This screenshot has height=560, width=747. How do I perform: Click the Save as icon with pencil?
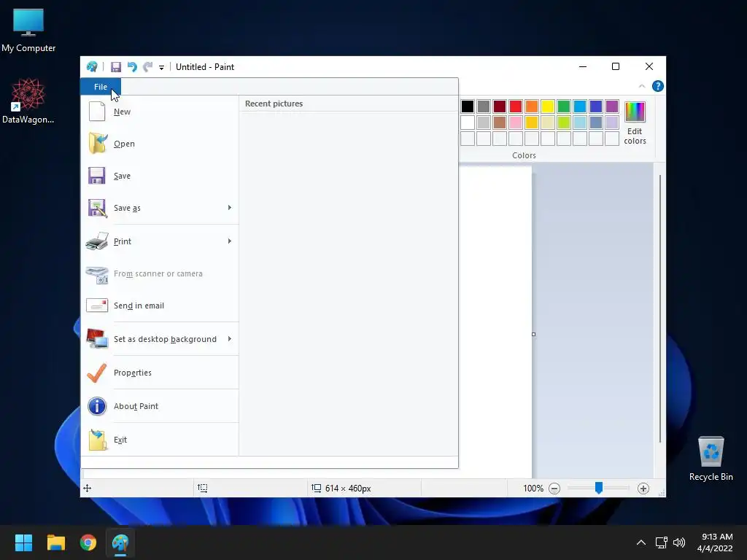pos(97,208)
